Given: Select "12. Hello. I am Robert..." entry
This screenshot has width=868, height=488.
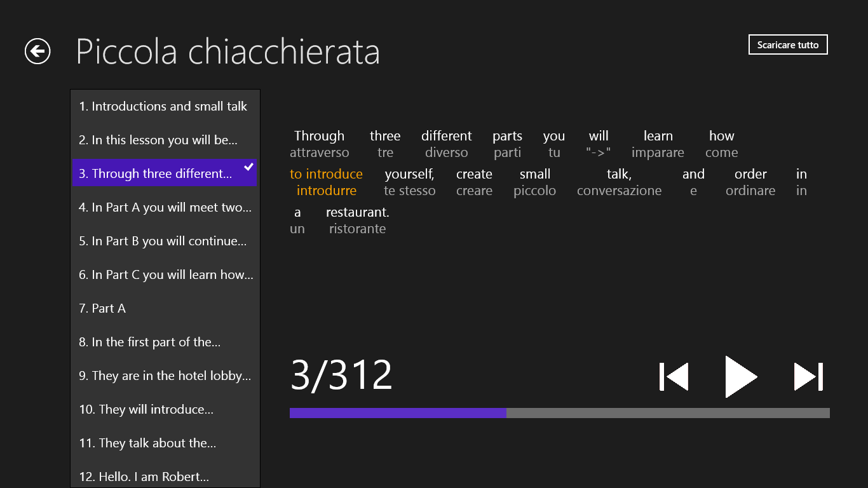Looking at the screenshot, I should pyautogui.click(x=144, y=477).
